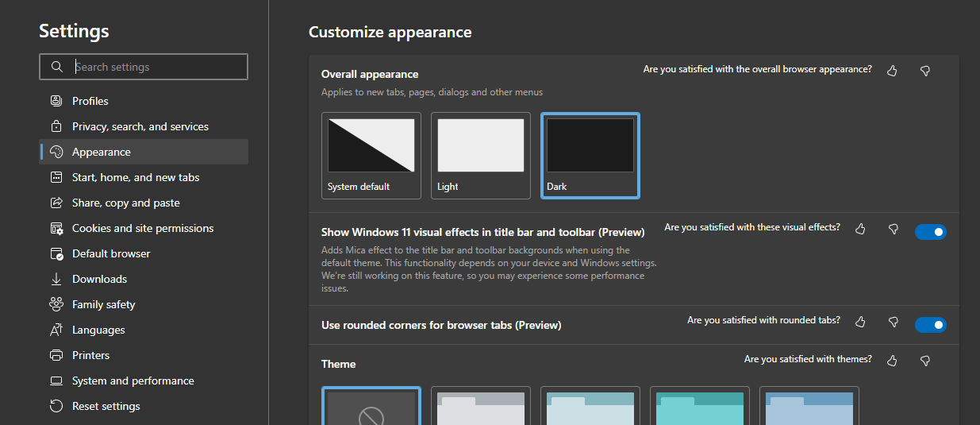Go to Default browser settings

click(144, 253)
